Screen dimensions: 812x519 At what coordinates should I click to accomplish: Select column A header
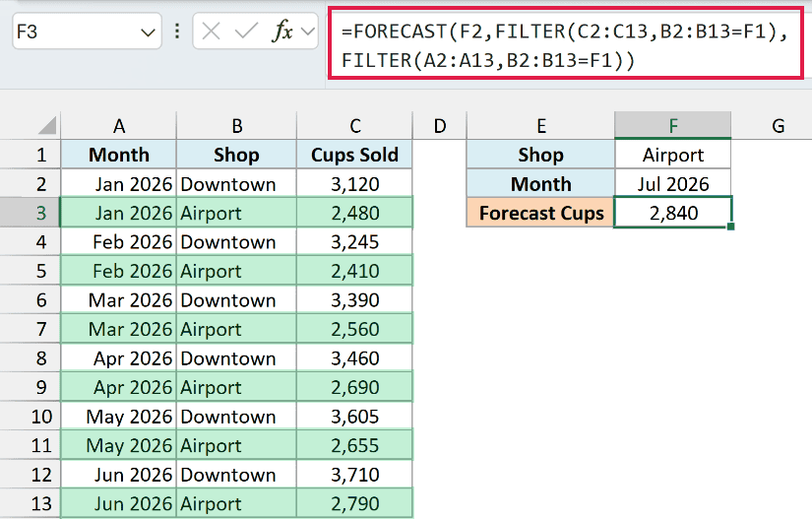(118, 126)
